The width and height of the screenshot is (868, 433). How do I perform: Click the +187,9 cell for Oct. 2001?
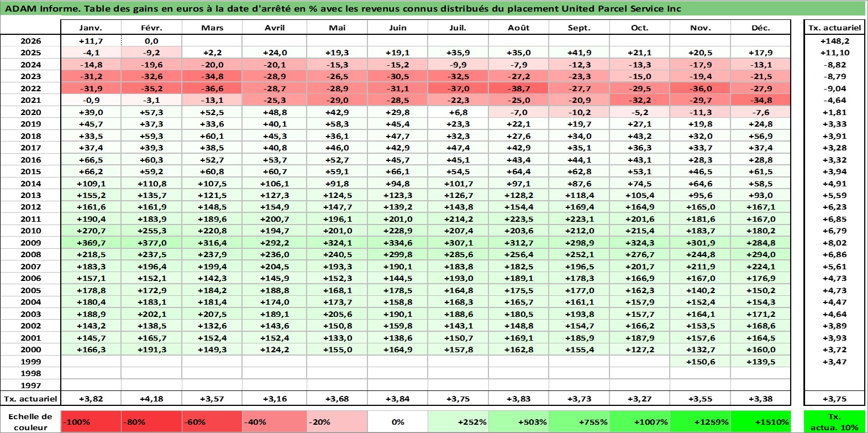tap(639, 338)
